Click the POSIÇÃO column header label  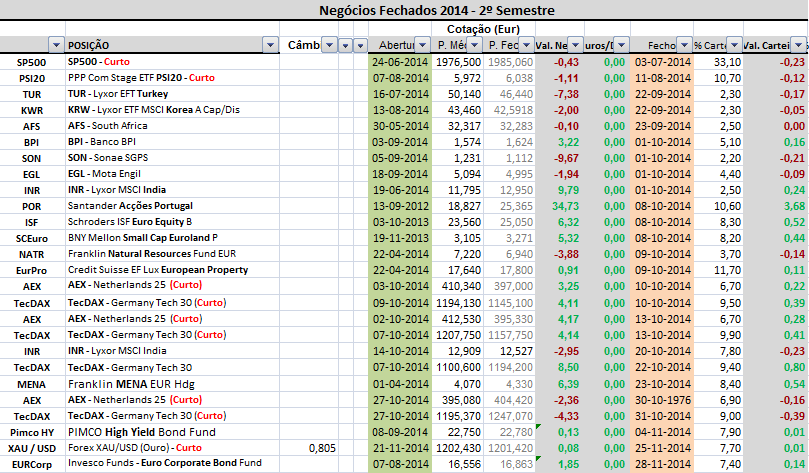tap(89, 45)
